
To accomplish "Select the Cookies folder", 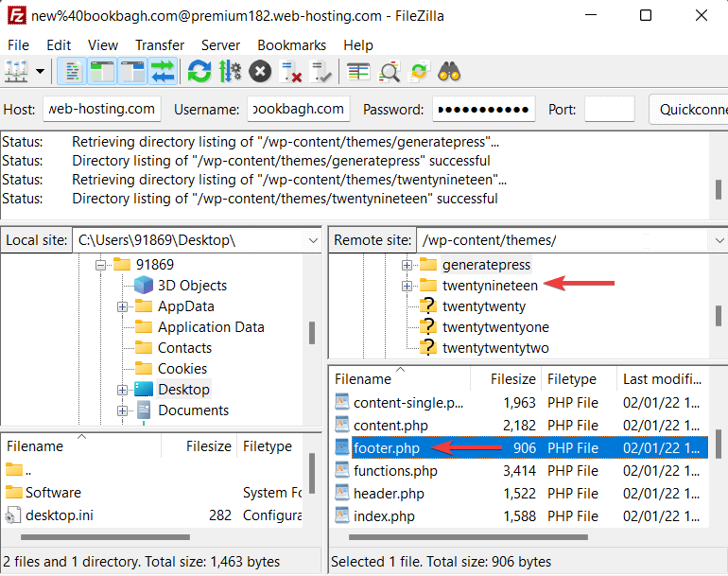I will tap(182, 368).
